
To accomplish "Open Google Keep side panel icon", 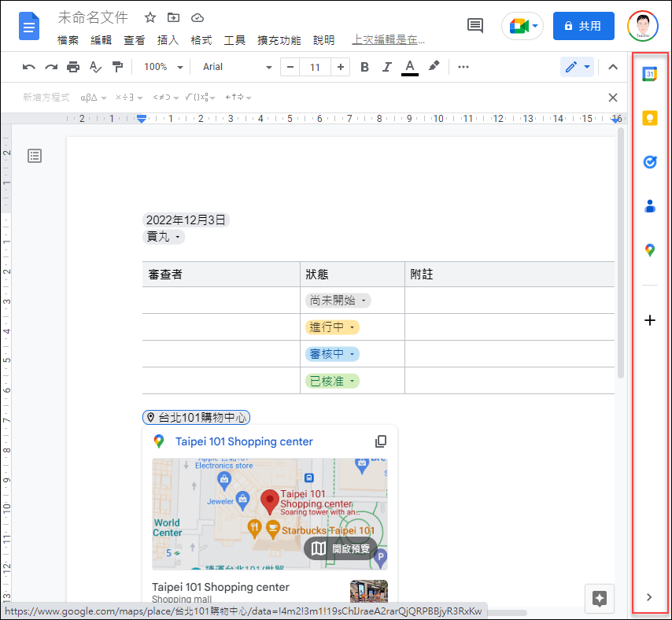I will (649, 118).
